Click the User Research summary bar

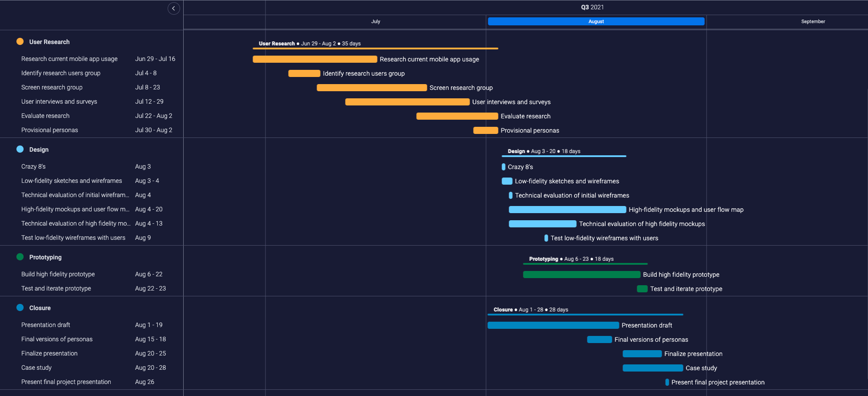tap(375, 48)
